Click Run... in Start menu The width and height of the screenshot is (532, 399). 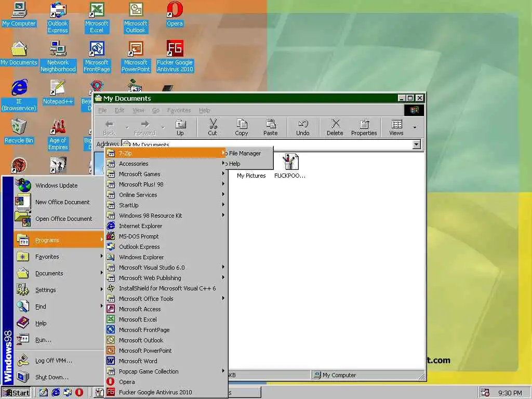click(59, 340)
